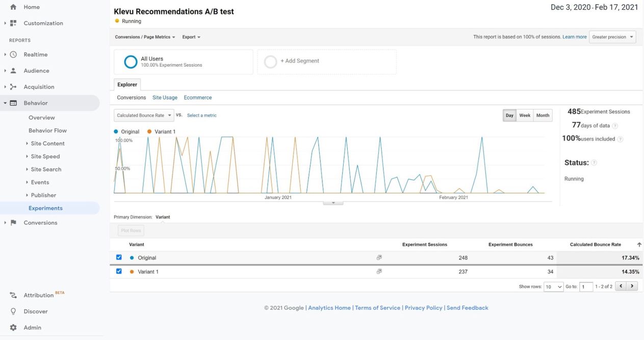Switch to the Ecommerce metric group
This screenshot has width=644, height=340.
point(198,97)
